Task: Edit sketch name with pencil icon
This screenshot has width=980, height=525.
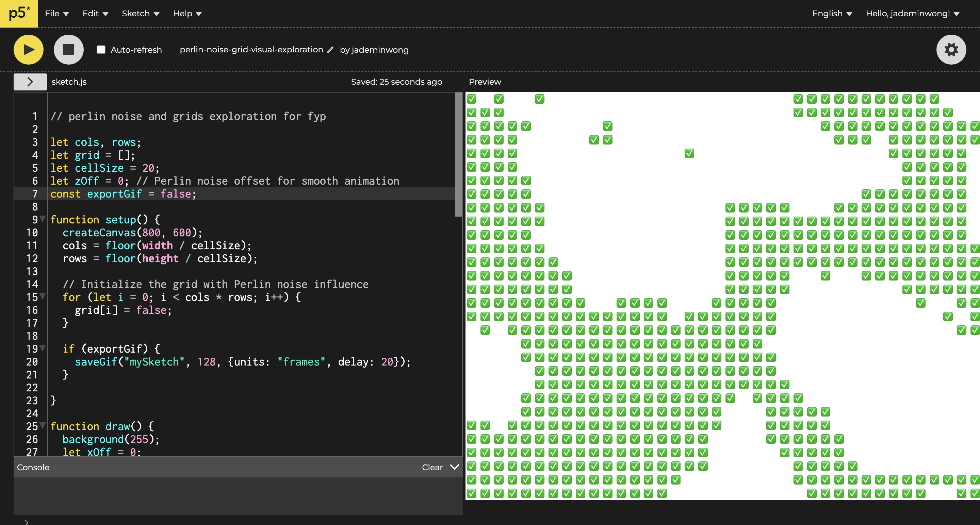Action: point(330,50)
